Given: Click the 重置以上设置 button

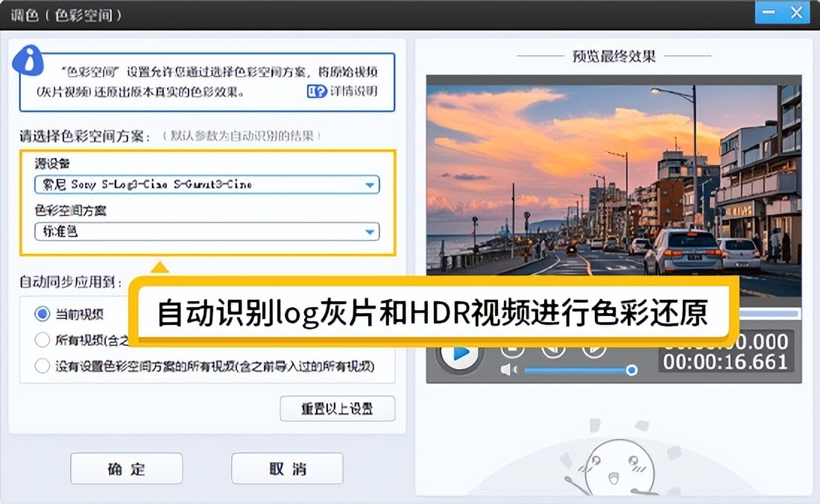Looking at the screenshot, I should (x=337, y=409).
